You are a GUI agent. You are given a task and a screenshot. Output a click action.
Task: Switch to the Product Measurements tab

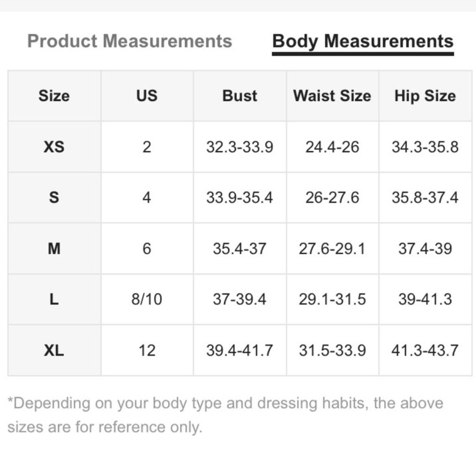pyautogui.click(x=130, y=41)
